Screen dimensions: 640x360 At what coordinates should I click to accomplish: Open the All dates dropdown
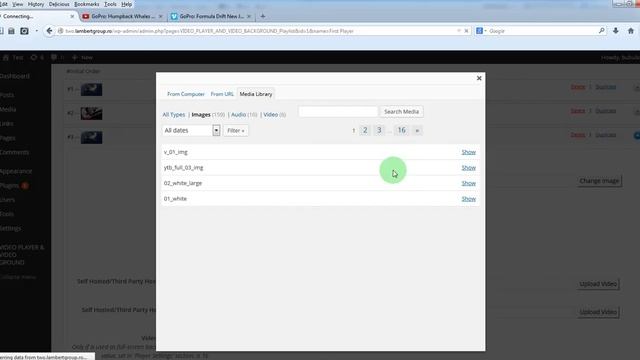(x=191, y=130)
